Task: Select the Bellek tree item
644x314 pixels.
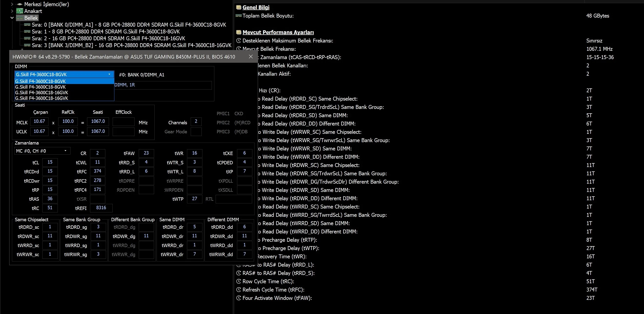Action: [x=31, y=18]
